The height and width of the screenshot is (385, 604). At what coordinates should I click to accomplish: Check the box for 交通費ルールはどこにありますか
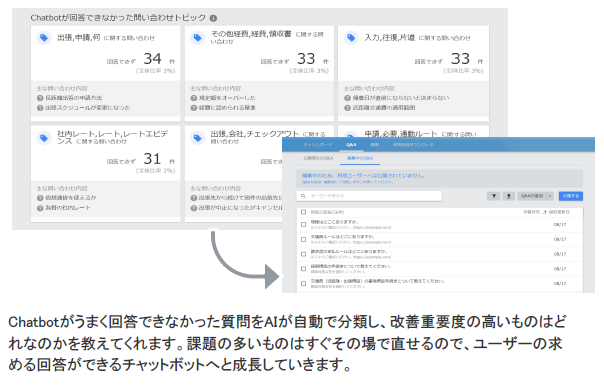[303, 239]
